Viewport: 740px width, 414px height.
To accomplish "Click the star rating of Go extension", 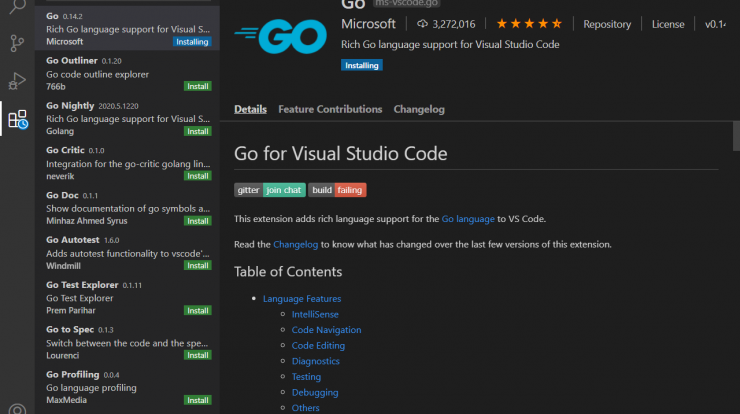I will click(529, 24).
